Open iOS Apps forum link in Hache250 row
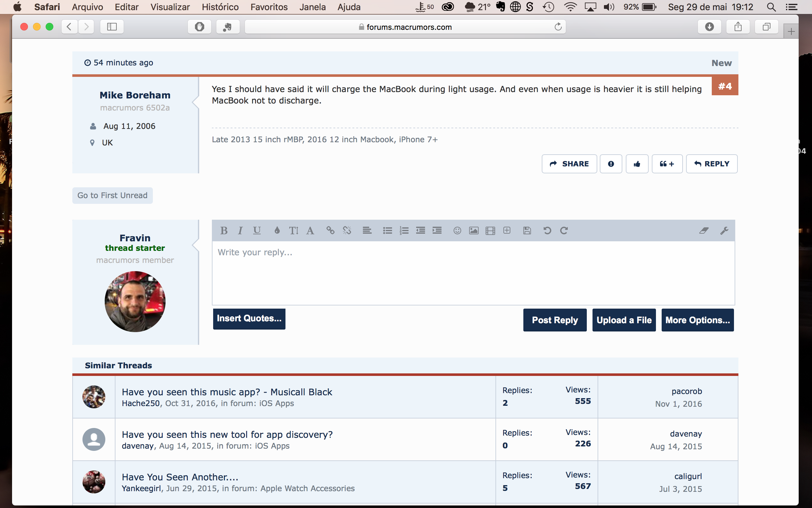The width and height of the screenshot is (812, 508). 277,403
